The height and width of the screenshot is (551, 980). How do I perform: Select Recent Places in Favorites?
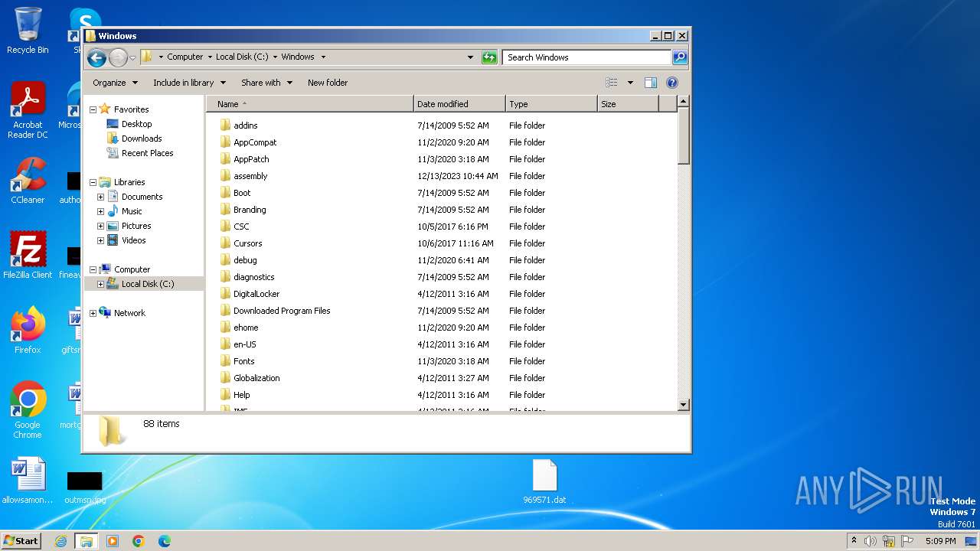147,153
